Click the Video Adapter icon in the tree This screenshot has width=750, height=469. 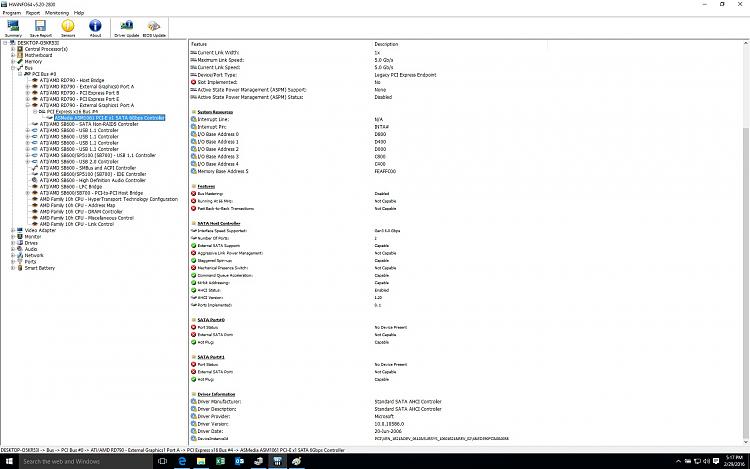[20, 230]
